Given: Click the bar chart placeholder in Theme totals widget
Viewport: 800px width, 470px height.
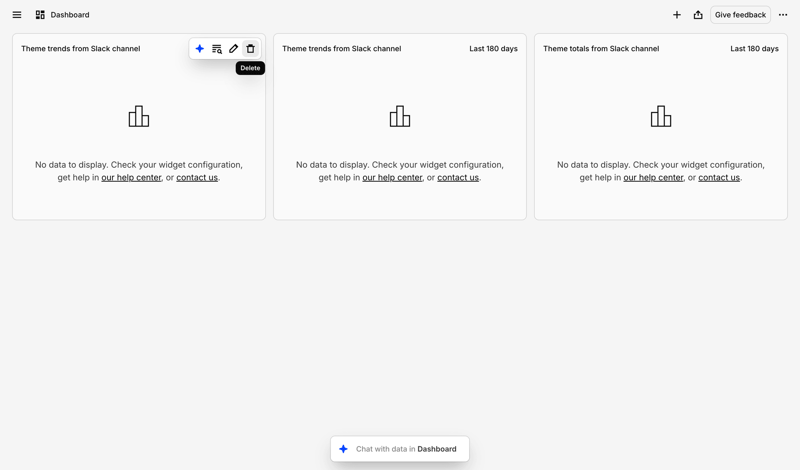Looking at the screenshot, I should 661,117.
